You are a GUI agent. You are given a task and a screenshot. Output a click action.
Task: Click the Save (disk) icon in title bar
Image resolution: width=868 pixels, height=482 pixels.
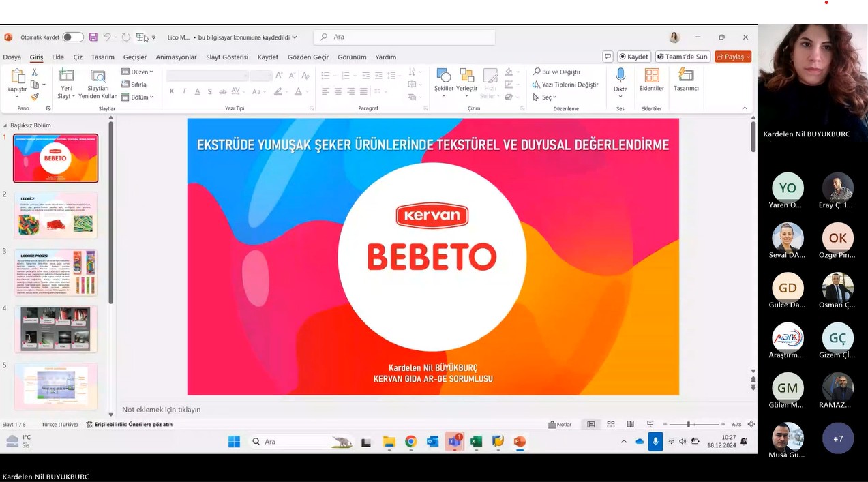[x=93, y=37]
